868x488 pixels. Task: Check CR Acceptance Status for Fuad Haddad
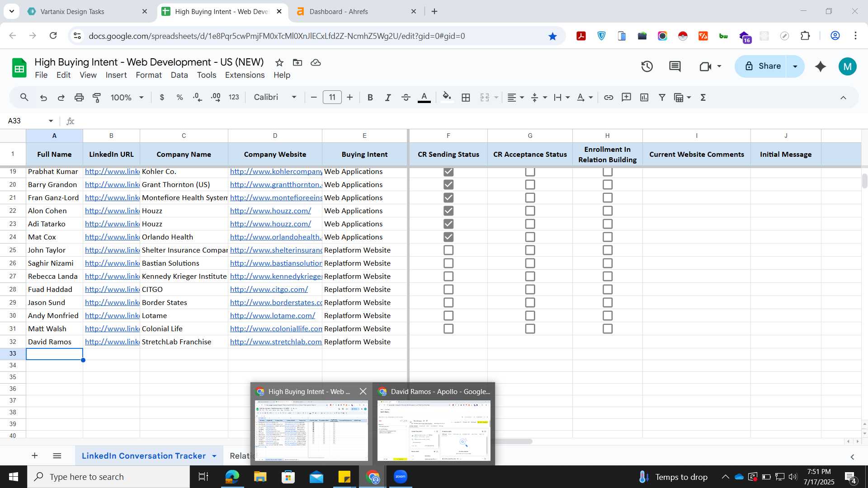coord(530,289)
